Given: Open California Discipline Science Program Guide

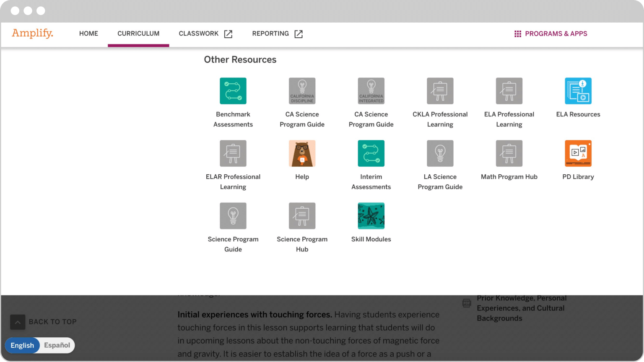Looking at the screenshot, I should pos(302,91).
